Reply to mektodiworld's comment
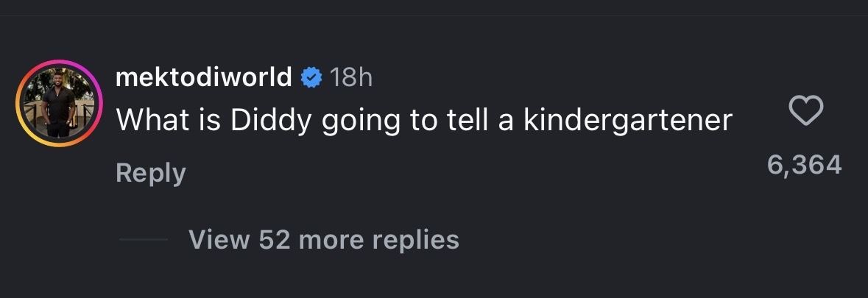 click(150, 174)
